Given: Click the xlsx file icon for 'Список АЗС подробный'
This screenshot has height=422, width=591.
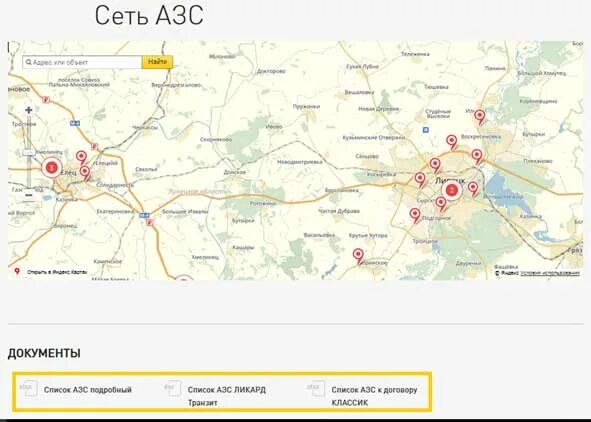Looking at the screenshot, I should pos(28,388).
